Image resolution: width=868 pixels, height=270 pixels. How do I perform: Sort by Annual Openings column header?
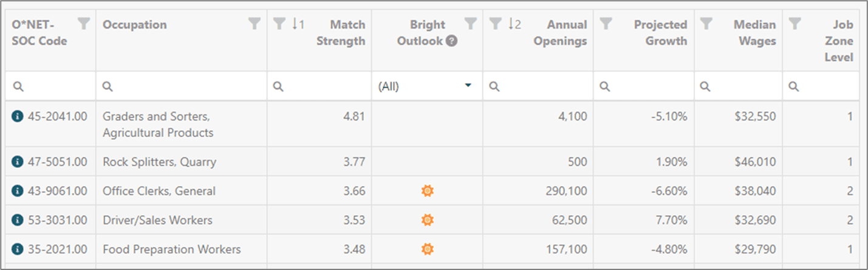coord(560,33)
